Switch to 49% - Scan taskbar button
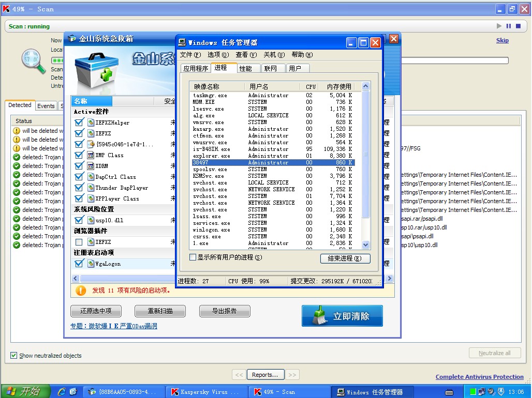 pos(289,392)
